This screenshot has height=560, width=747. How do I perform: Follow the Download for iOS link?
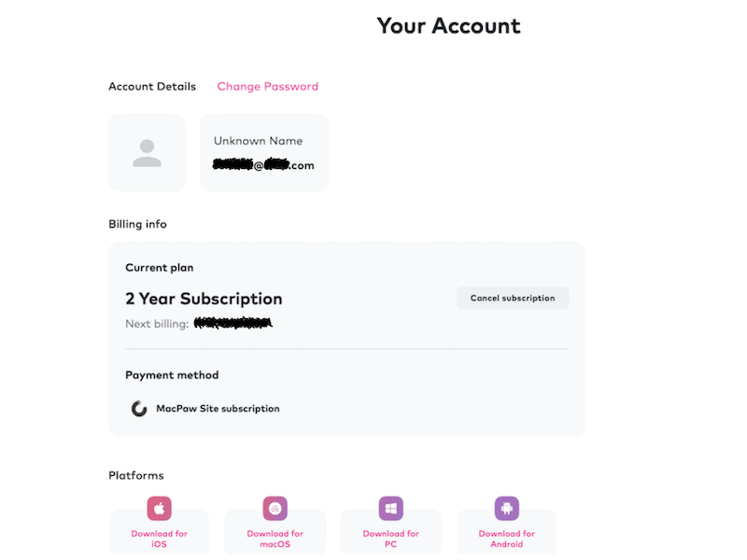tap(160, 539)
